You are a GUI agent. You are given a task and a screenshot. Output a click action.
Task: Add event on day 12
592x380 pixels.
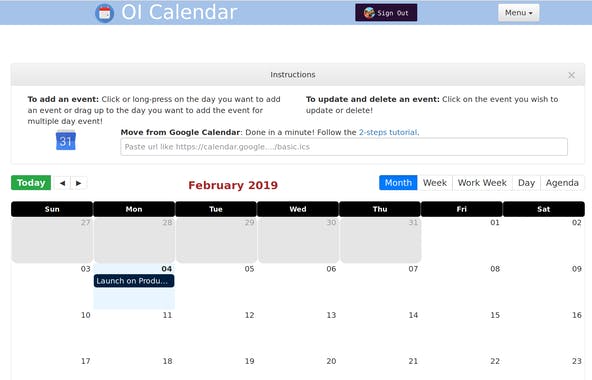click(216, 332)
